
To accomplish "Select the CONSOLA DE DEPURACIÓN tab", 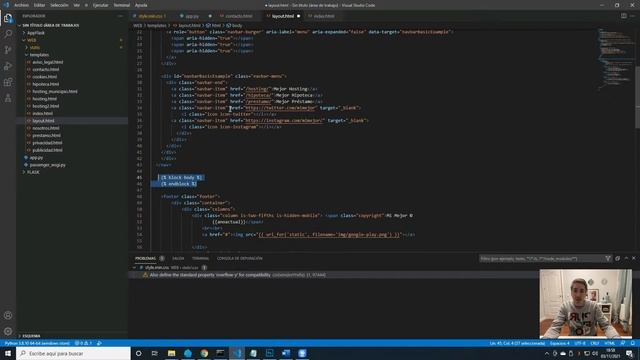I will pyautogui.click(x=240, y=258).
